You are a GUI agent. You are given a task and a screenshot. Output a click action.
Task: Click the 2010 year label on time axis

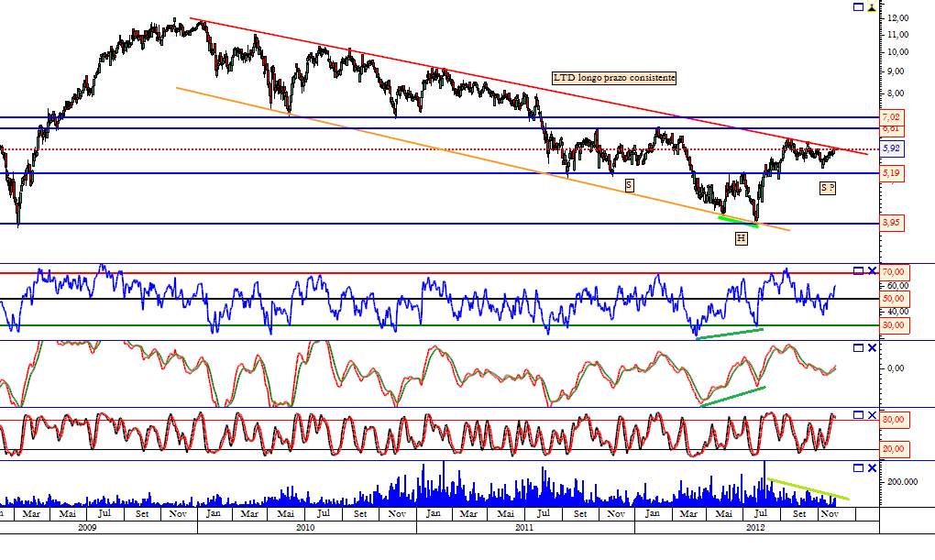tap(305, 528)
